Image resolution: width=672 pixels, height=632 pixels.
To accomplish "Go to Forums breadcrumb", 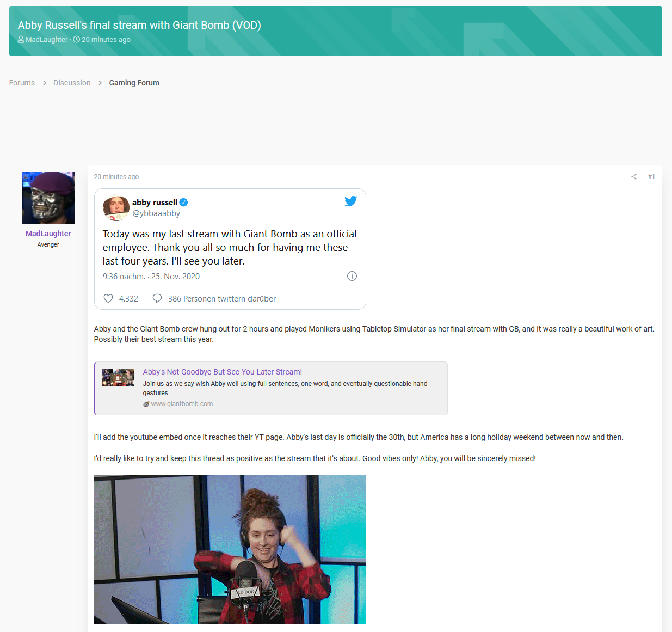I will (x=22, y=83).
